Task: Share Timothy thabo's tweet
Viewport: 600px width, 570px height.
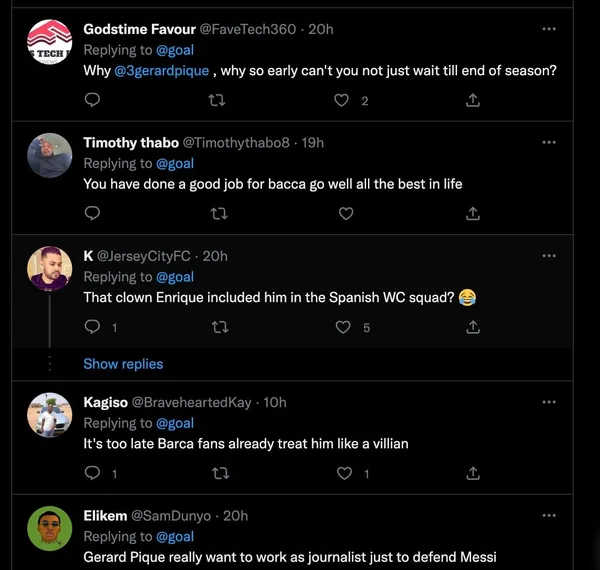Action: pos(473,213)
